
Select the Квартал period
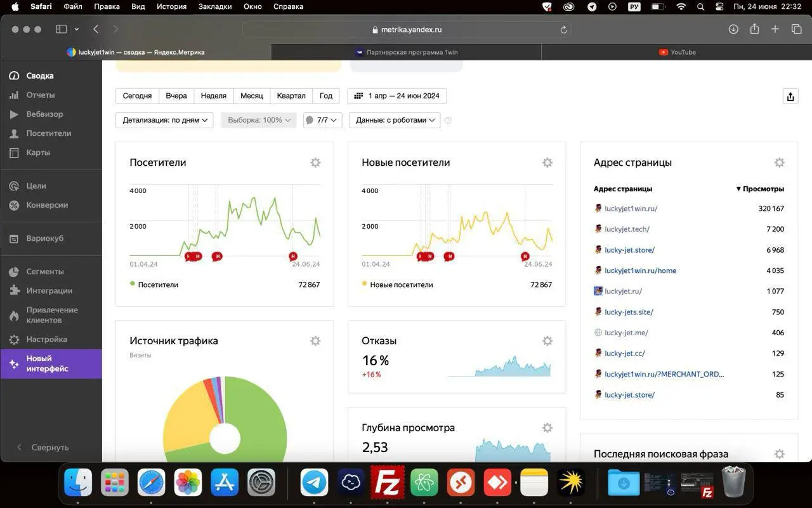(291, 96)
